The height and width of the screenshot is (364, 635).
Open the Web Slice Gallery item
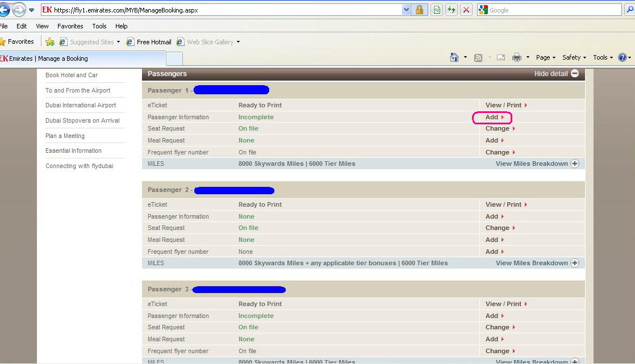(208, 41)
